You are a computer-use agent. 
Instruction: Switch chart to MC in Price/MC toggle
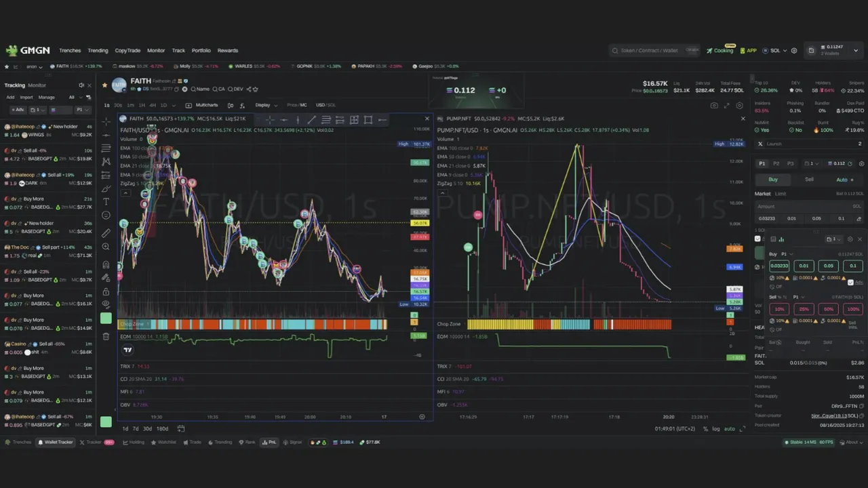pos(303,105)
